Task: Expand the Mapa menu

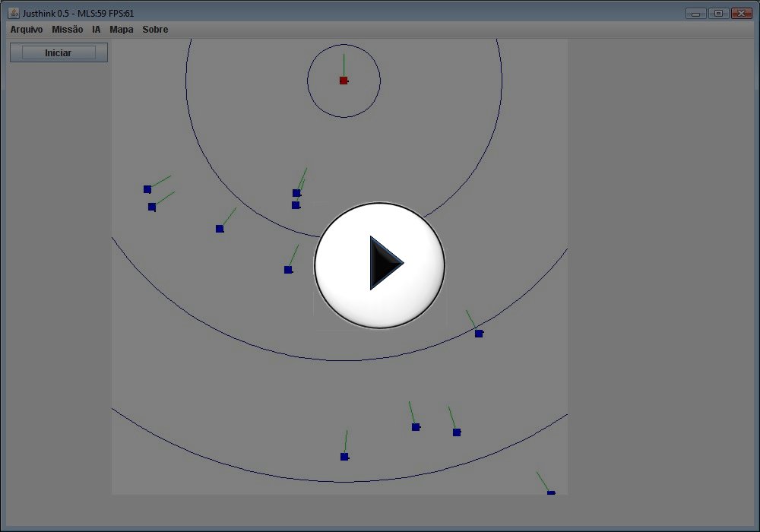Action: click(x=121, y=30)
